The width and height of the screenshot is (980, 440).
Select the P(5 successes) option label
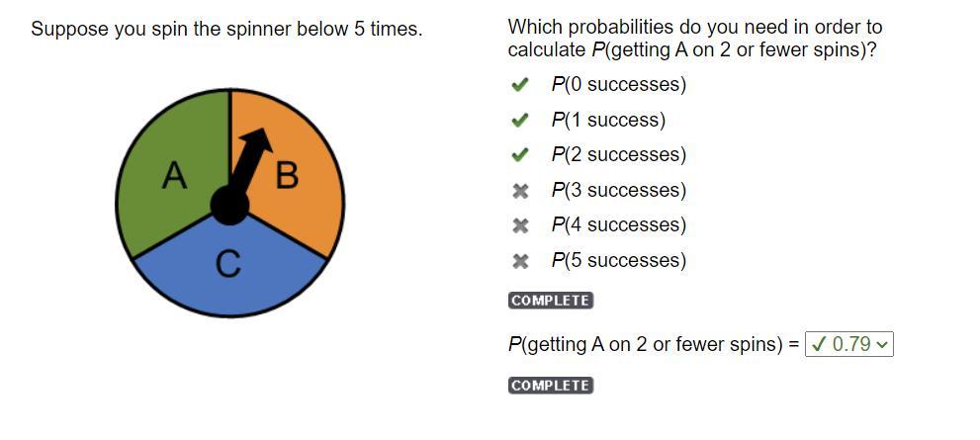(x=618, y=261)
